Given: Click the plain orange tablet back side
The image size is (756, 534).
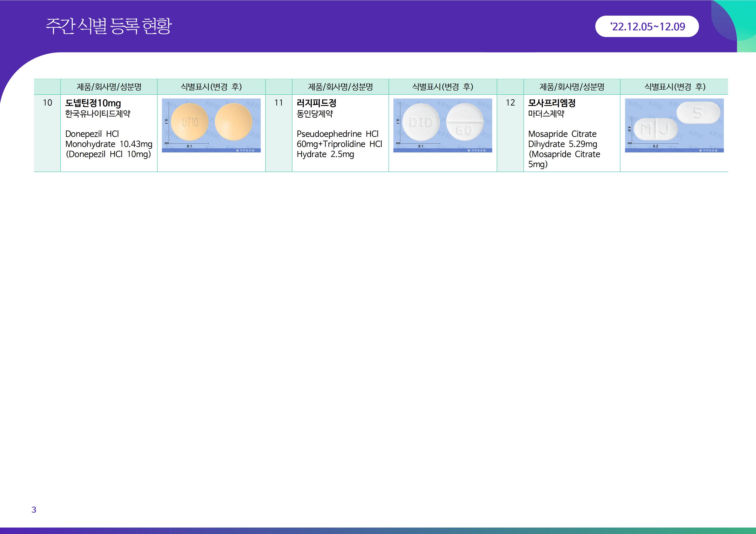Looking at the screenshot, I should pos(233,122).
